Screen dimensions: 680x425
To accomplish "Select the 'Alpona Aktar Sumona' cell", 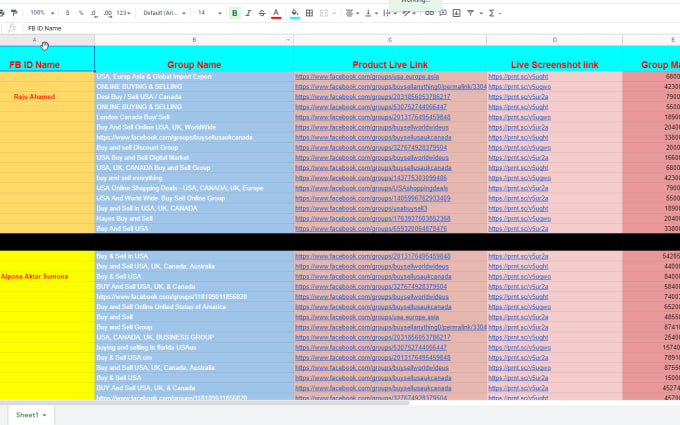I will click(47, 276).
